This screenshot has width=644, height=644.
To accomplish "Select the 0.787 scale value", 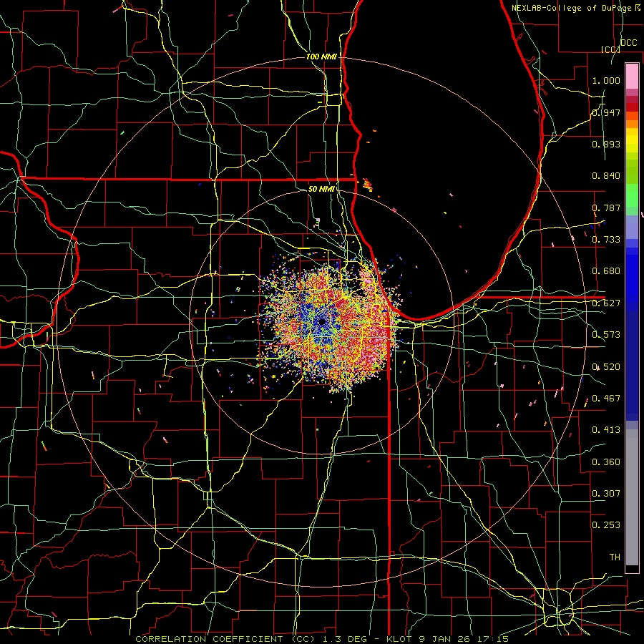I will pos(606,208).
